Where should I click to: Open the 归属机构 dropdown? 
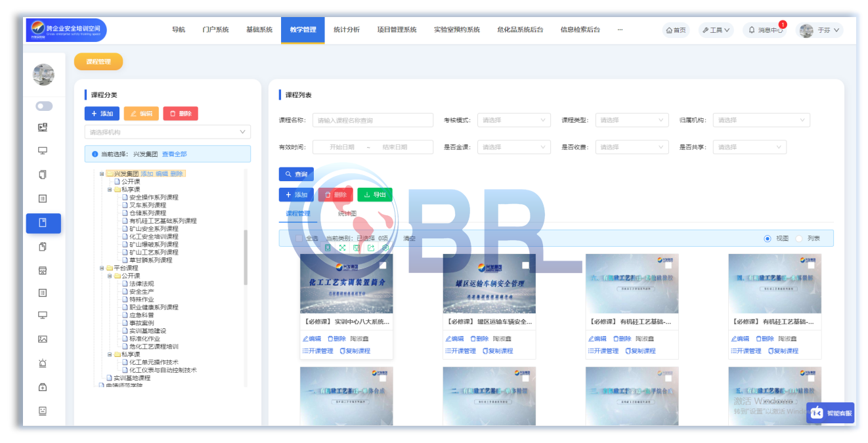(x=761, y=120)
